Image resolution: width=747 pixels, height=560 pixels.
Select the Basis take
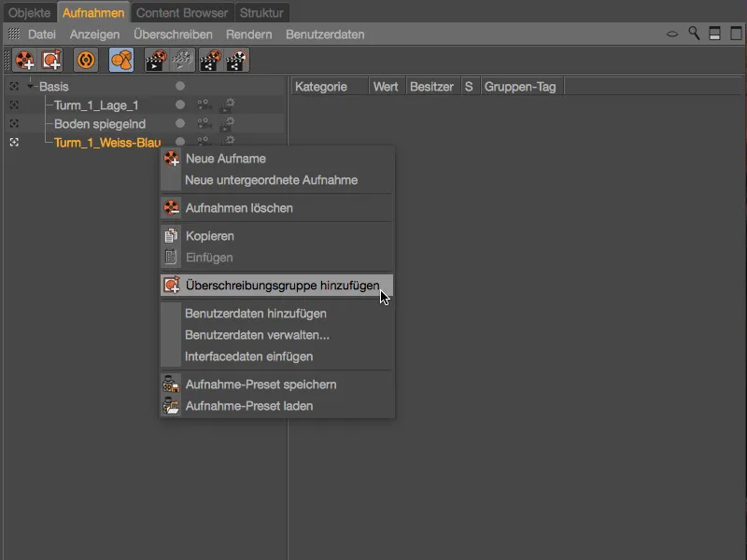coord(54,87)
